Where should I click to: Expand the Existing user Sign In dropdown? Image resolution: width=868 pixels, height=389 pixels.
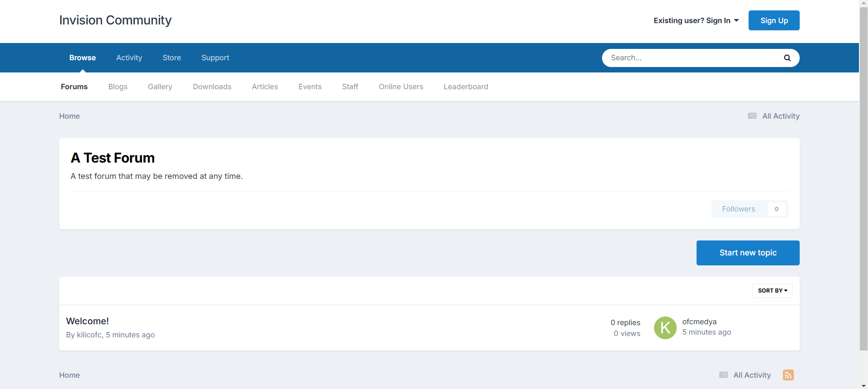point(696,20)
